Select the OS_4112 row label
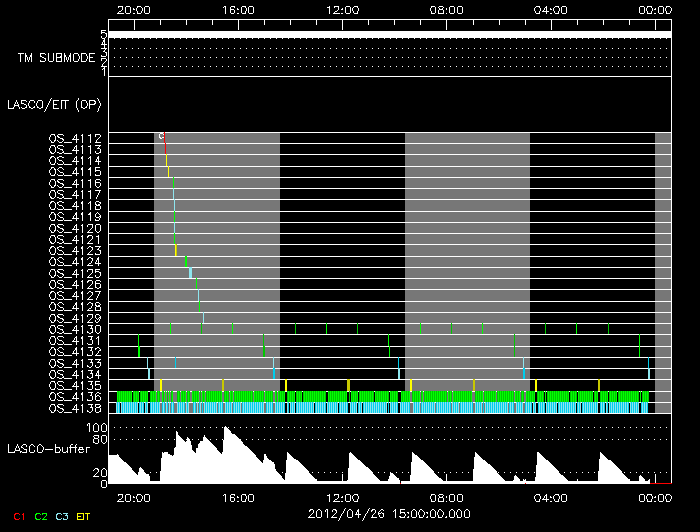This screenshot has height=532, width=700. [x=75, y=138]
